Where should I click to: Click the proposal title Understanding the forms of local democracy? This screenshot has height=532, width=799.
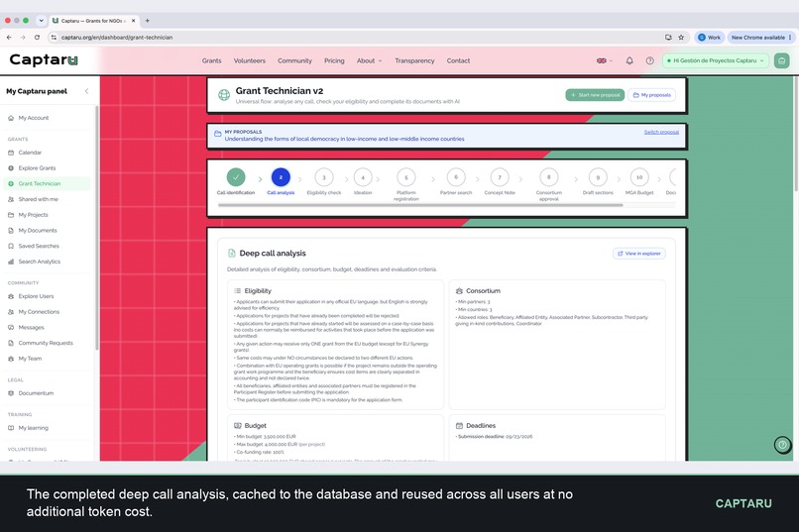[344, 139]
